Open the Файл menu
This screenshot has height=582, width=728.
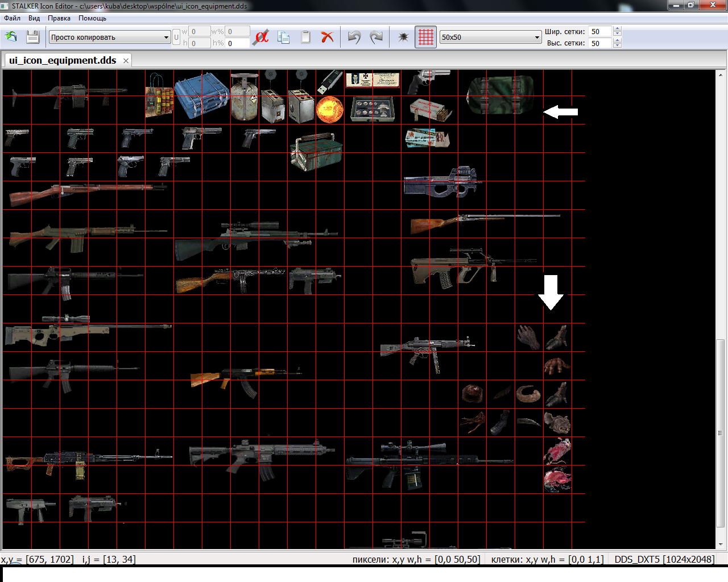coord(12,18)
